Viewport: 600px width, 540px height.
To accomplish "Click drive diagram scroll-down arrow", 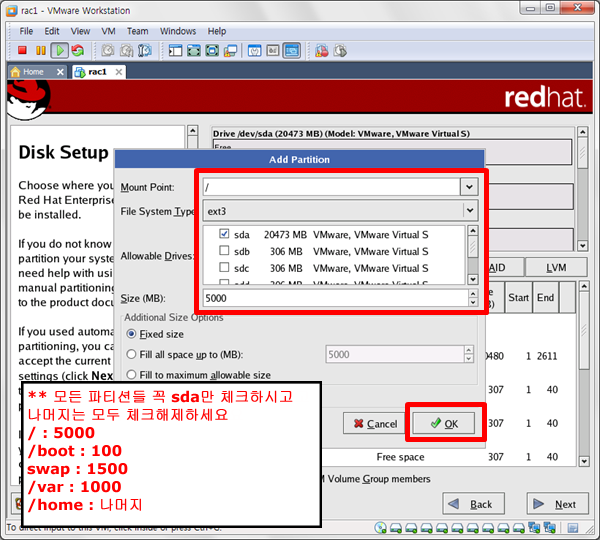I will click(x=582, y=246).
